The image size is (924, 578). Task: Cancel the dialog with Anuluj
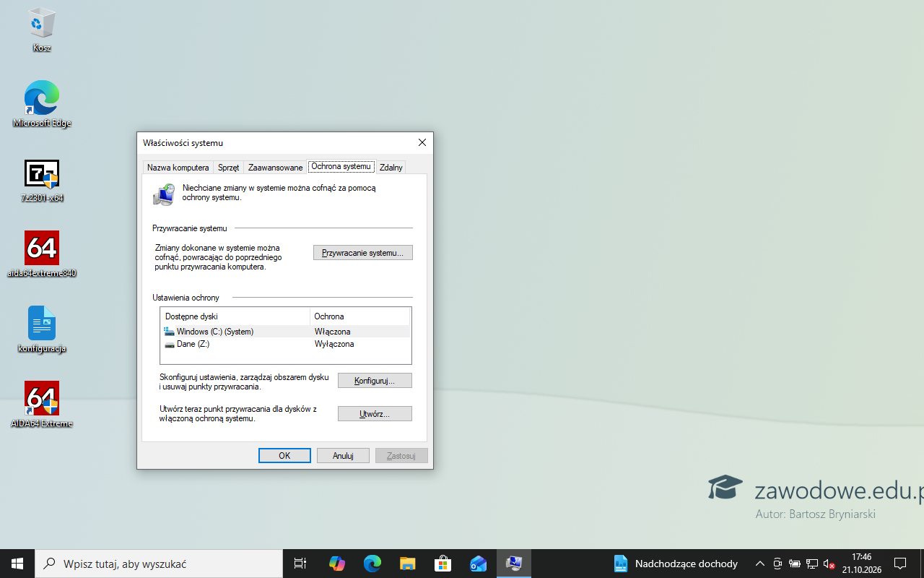click(x=343, y=456)
